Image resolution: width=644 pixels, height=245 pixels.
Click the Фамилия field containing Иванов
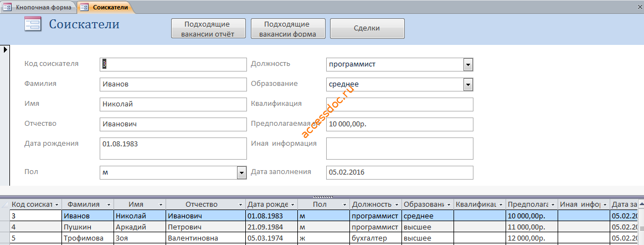click(x=173, y=84)
